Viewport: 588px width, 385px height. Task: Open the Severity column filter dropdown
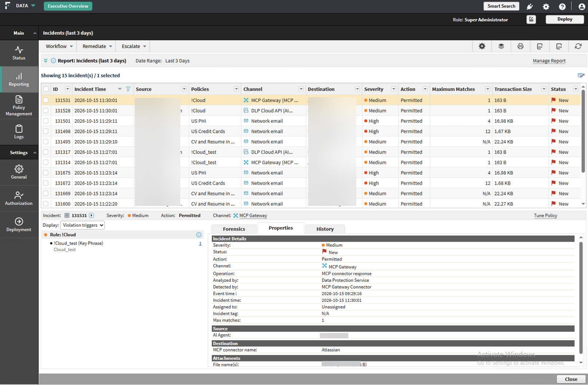tap(393, 89)
